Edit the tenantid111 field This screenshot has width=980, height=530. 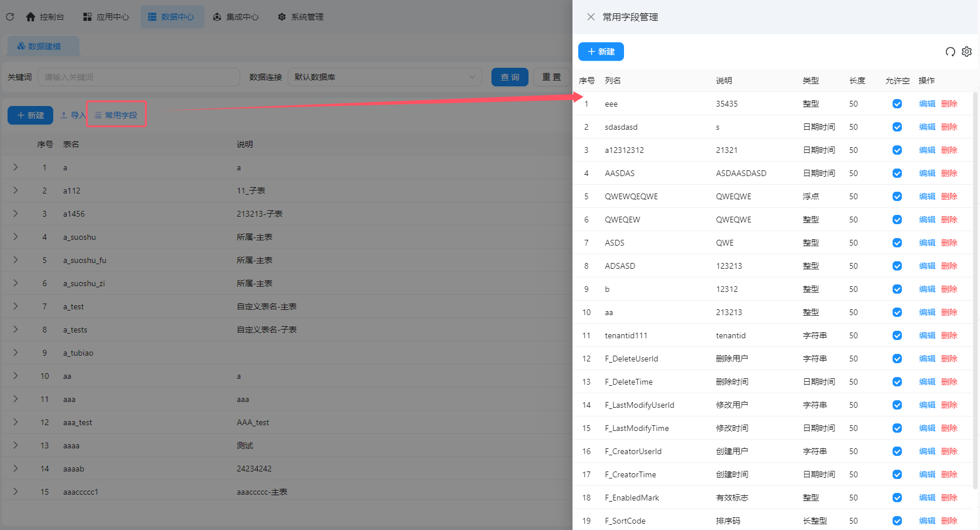coord(927,335)
